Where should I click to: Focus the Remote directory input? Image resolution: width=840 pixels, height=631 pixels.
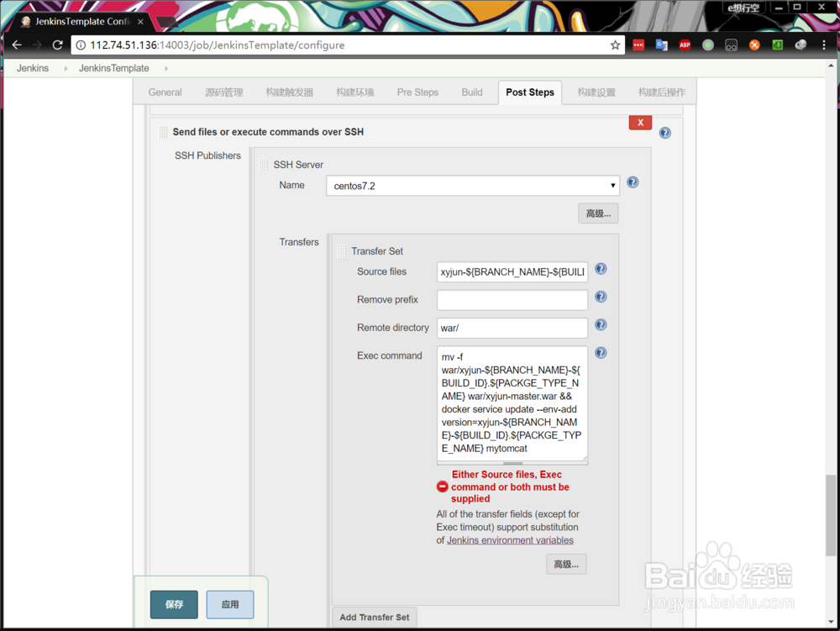point(512,328)
